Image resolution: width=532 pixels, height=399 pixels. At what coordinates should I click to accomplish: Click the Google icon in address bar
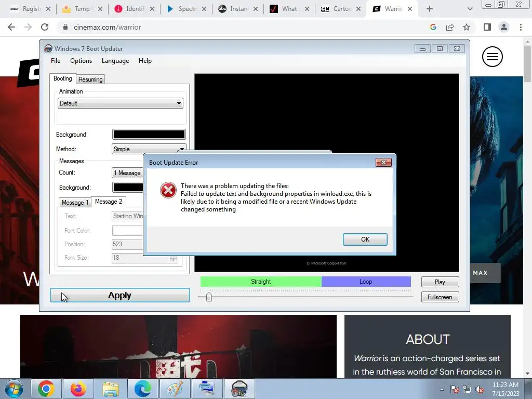pos(433,27)
